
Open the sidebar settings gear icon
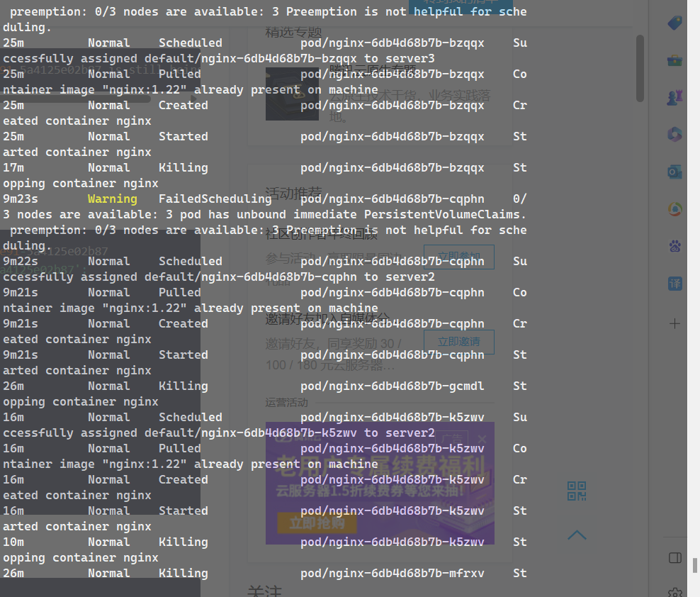point(675,593)
